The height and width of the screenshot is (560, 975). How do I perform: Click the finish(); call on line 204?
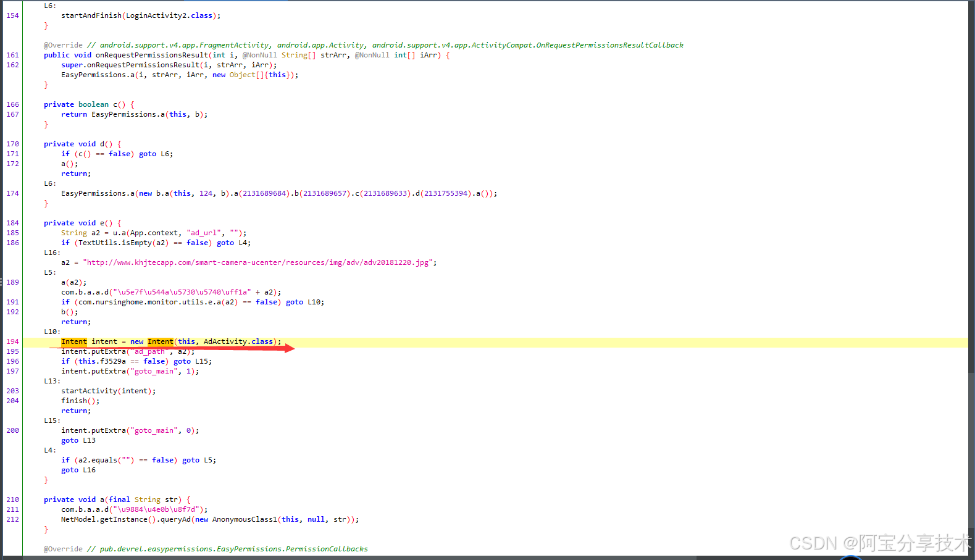pyautogui.click(x=80, y=401)
